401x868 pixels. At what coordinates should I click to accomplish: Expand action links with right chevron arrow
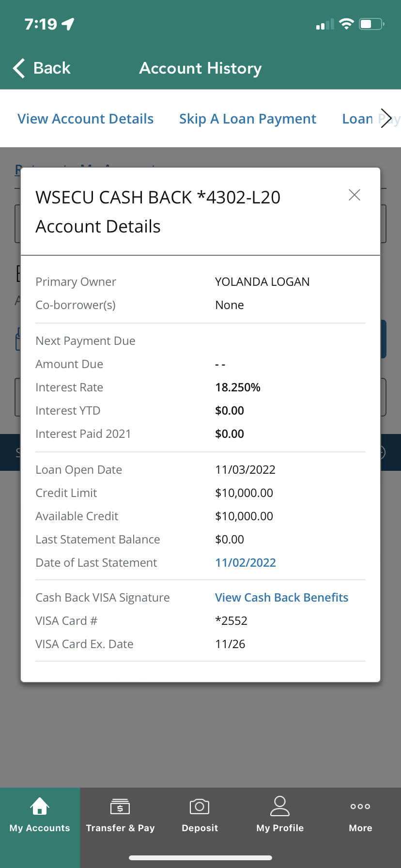click(x=386, y=118)
